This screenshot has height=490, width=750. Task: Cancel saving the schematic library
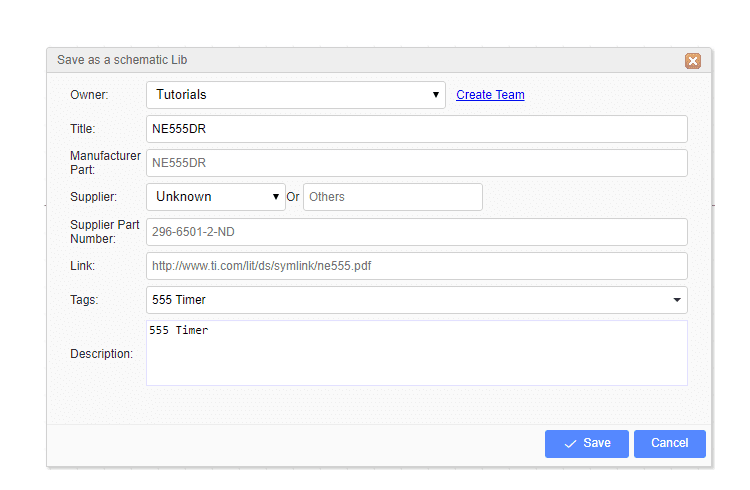[x=669, y=443]
